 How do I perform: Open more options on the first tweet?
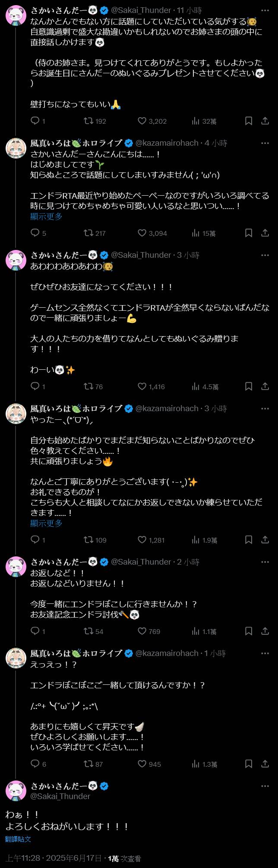[265, 10]
